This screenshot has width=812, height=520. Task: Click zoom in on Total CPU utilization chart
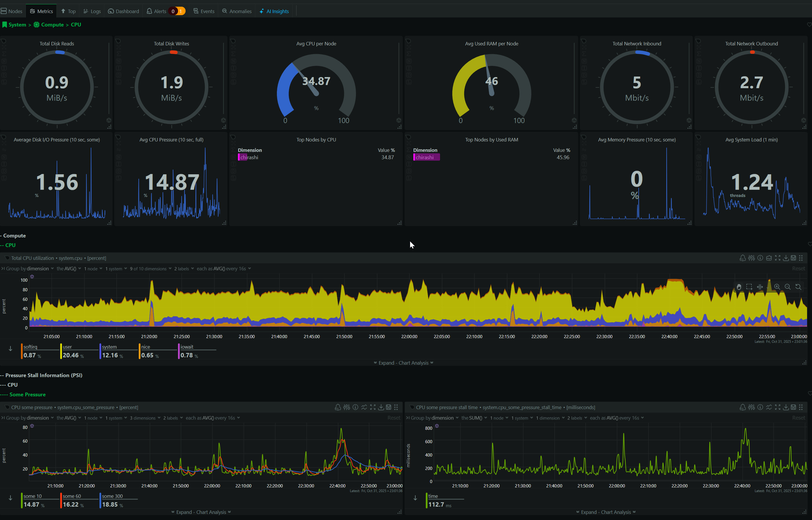pos(777,287)
